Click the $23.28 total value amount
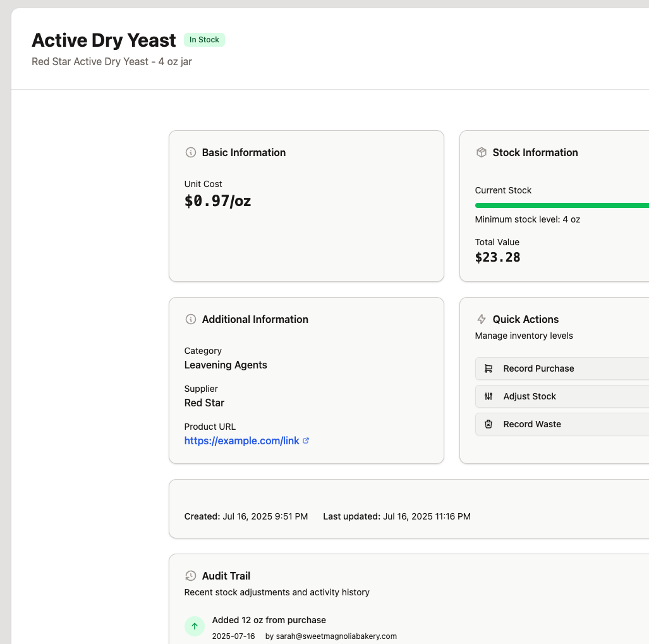The image size is (649, 644). (x=497, y=257)
